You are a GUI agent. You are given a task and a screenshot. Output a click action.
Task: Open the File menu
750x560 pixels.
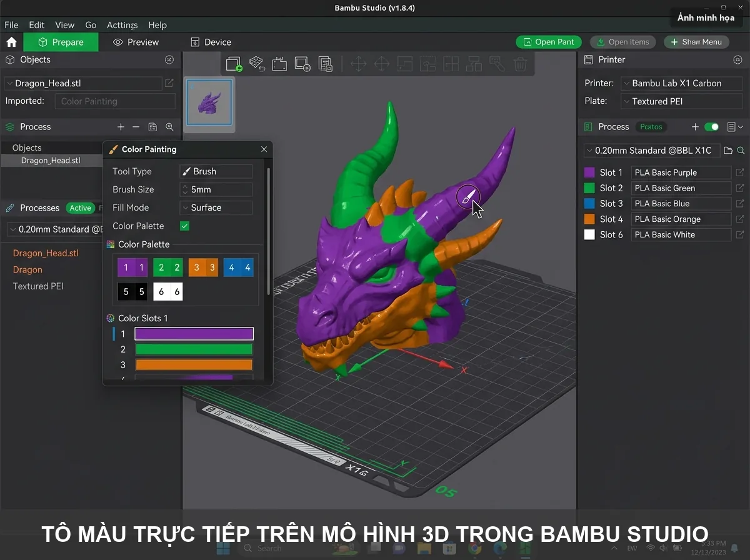point(11,25)
